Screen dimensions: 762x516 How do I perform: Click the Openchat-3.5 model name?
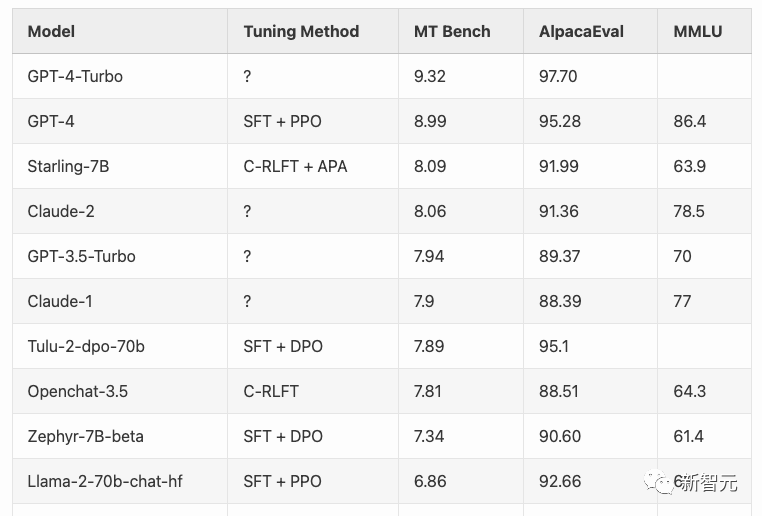coord(78,391)
